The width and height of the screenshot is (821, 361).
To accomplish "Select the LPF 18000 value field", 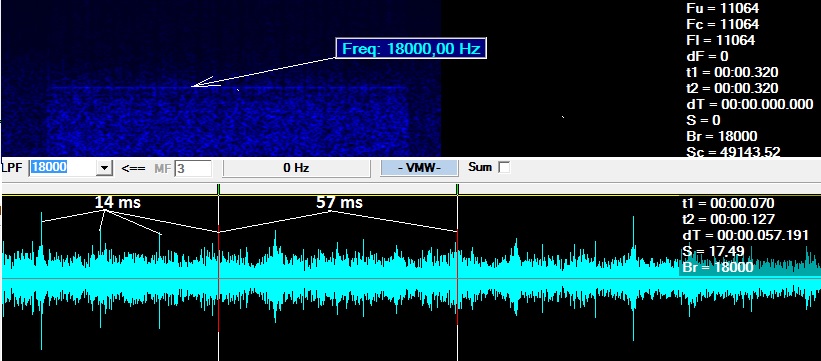I will pyautogui.click(x=63, y=168).
